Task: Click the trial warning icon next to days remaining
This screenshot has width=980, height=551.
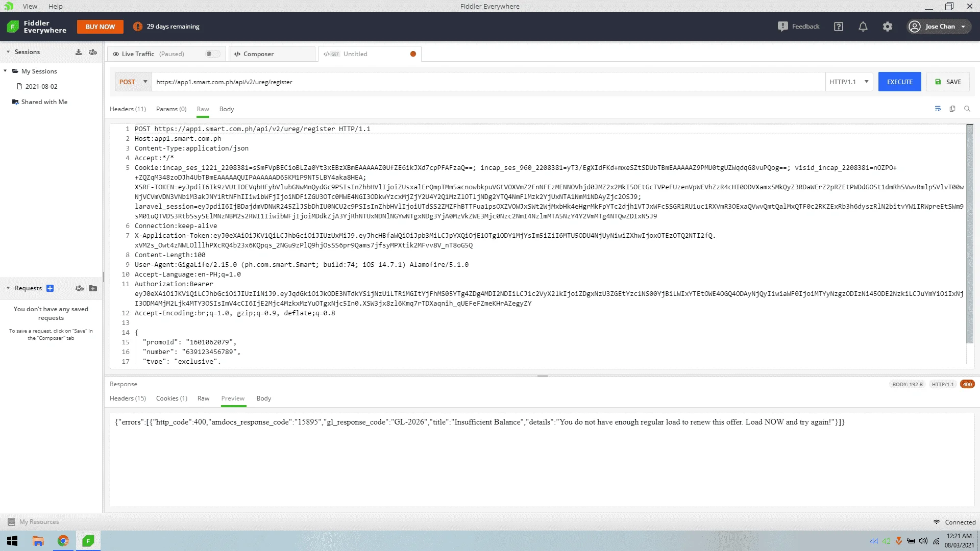Action: point(137,27)
